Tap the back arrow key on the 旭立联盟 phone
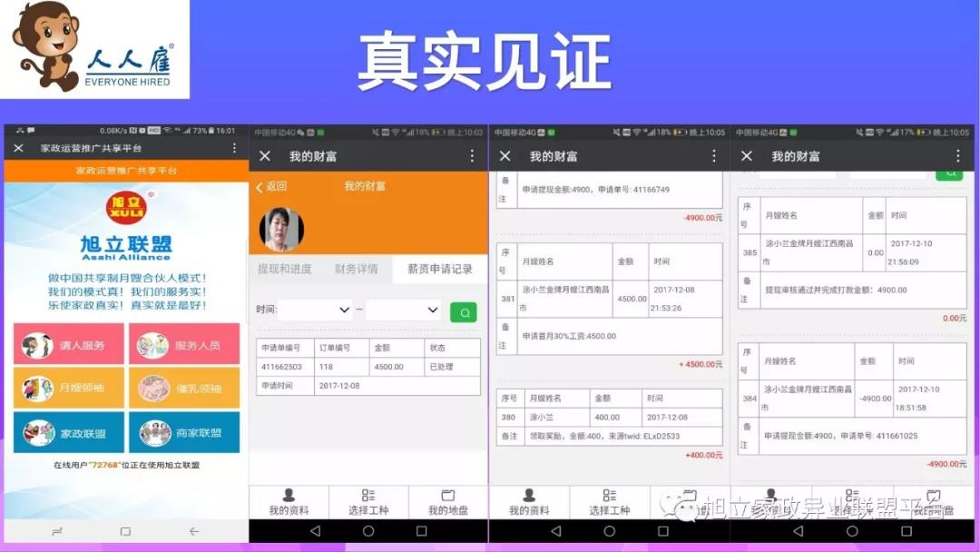The image size is (980, 552). (x=194, y=531)
